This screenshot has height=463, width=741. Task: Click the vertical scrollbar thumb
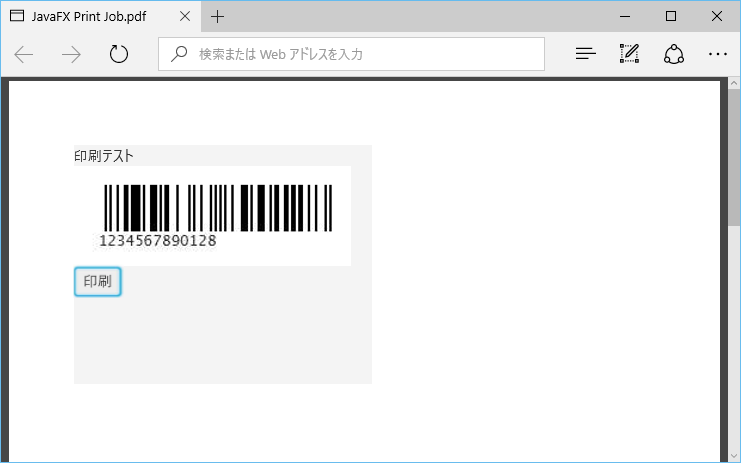coord(734,158)
